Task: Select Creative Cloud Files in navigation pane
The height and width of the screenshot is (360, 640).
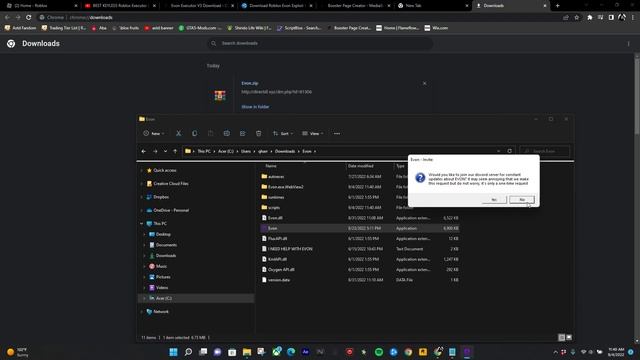Action: [171, 184]
